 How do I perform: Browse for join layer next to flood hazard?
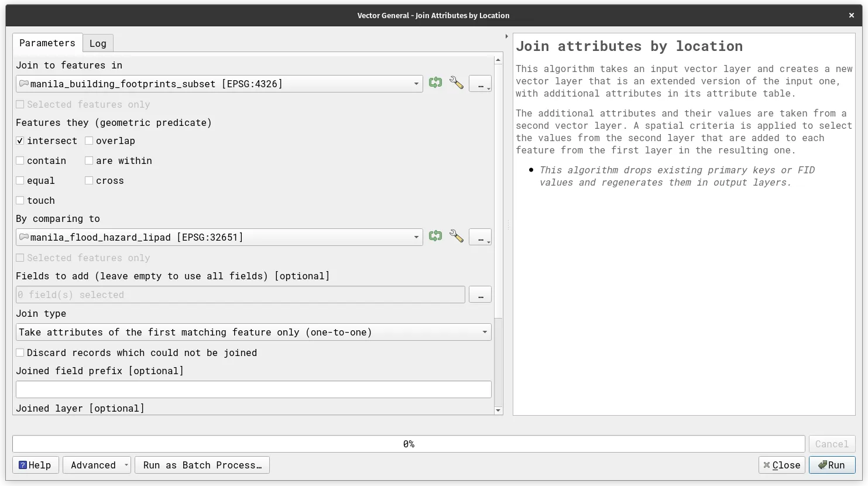pyautogui.click(x=480, y=237)
